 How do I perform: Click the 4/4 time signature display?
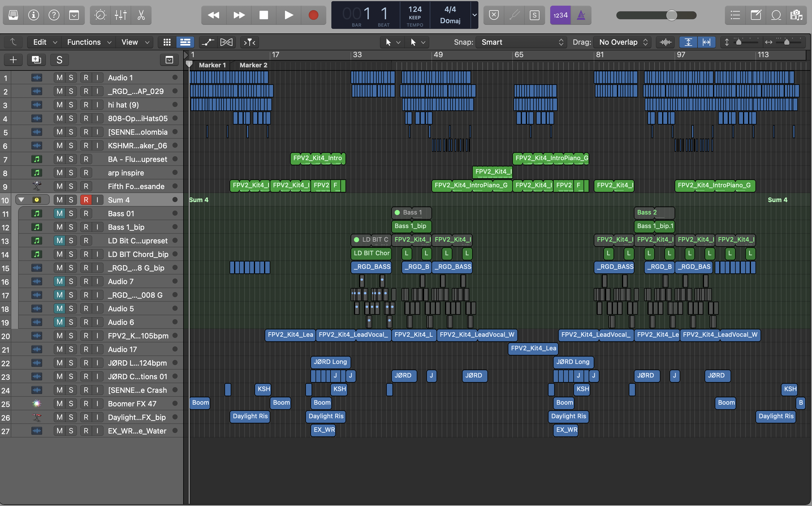(450, 9)
